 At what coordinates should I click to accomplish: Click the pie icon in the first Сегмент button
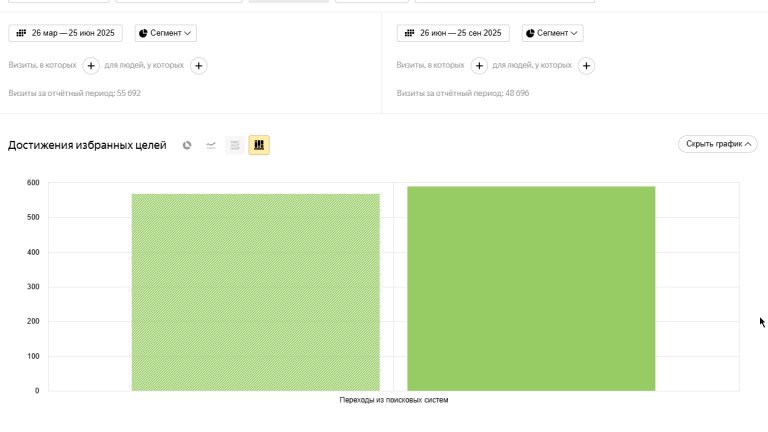143,33
